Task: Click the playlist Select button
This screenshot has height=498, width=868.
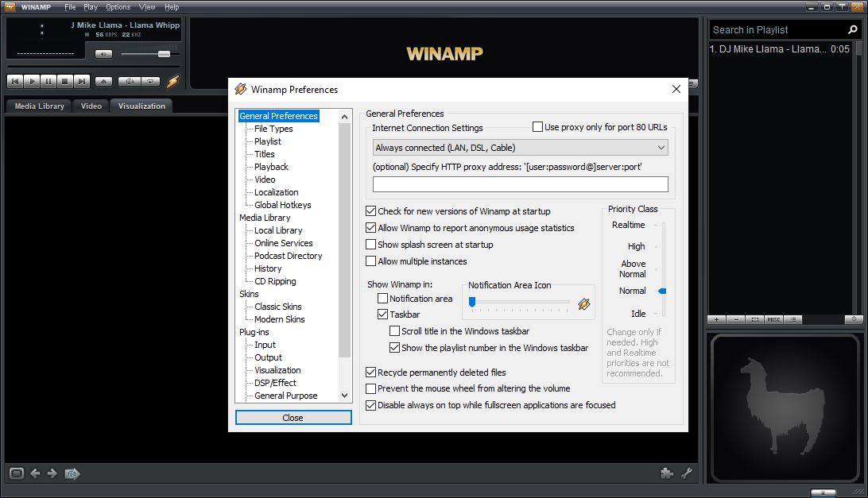Action: (x=754, y=319)
